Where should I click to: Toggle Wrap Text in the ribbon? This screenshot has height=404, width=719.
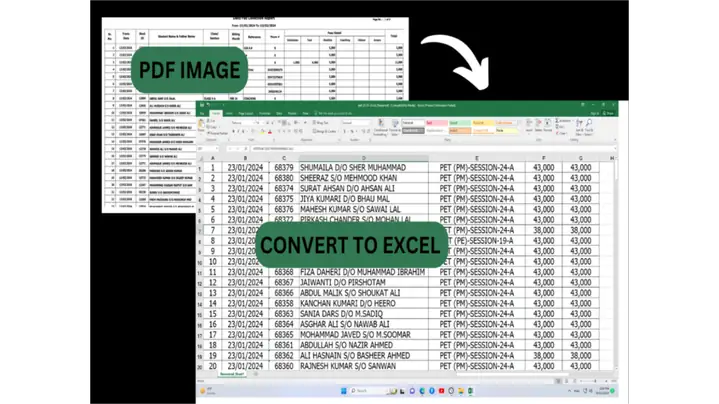(320, 123)
